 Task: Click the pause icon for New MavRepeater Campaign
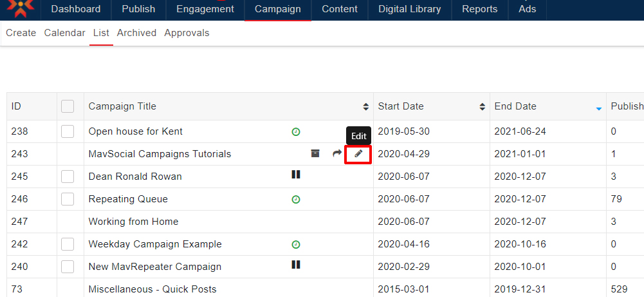point(296,265)
